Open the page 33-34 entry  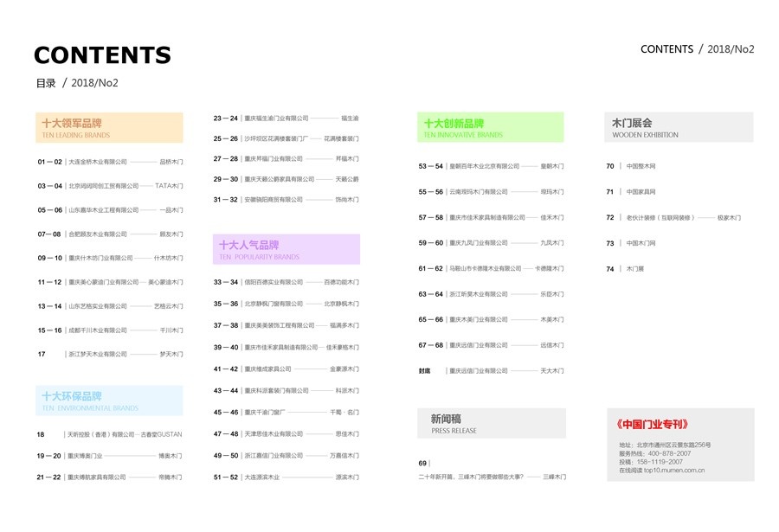[x=286, y=282]
